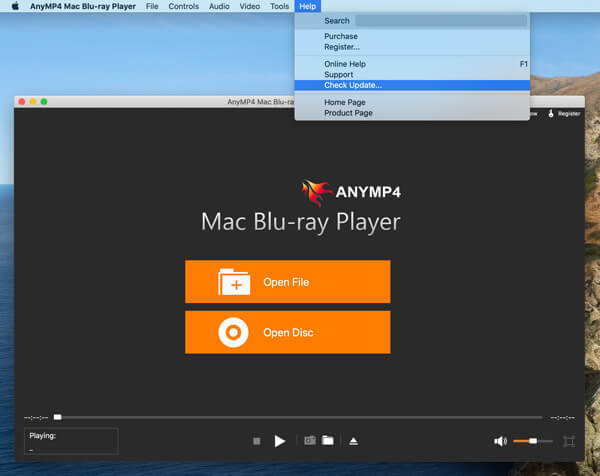
Task: Click the Open File button
Action: tap(287, 282)
